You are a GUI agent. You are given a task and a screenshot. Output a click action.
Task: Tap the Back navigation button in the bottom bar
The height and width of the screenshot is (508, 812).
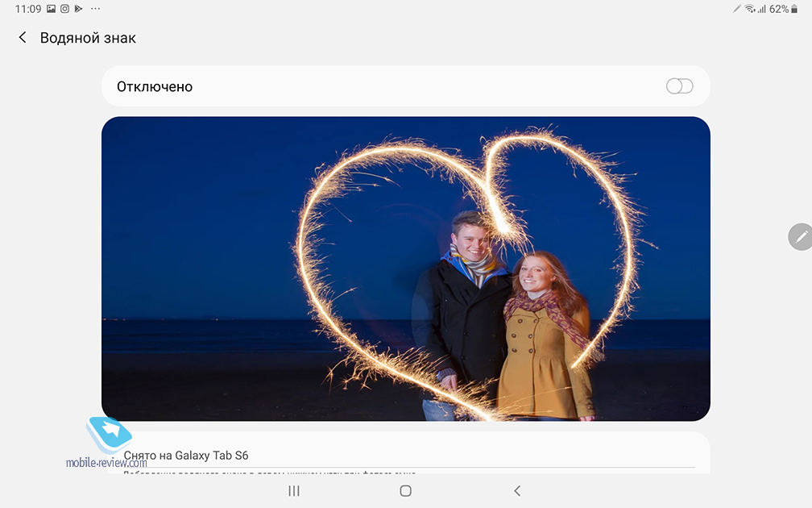point(517,490)
